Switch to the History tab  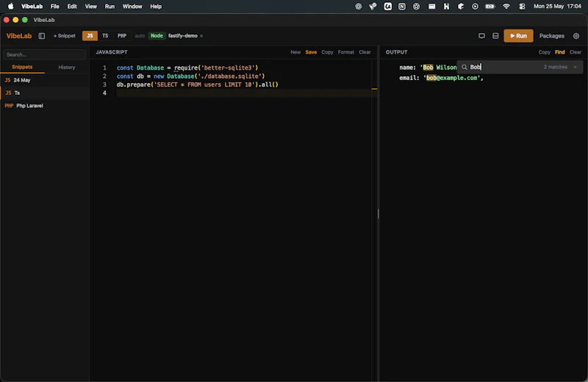coord(67,67)
